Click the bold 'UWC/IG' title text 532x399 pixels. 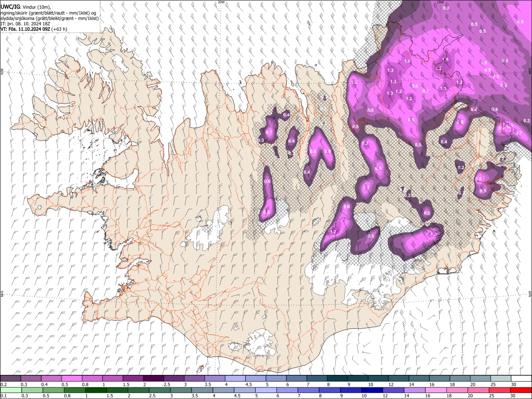click(x=10, y=7)
